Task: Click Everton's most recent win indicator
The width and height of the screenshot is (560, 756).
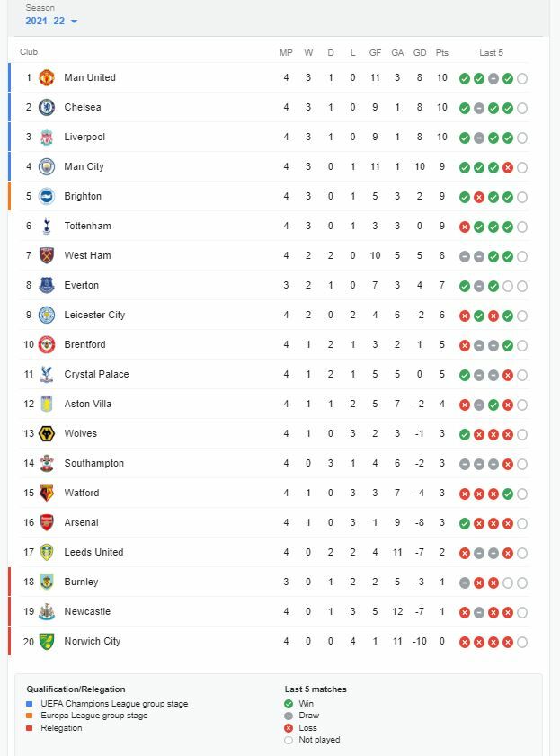Action: 493,286
